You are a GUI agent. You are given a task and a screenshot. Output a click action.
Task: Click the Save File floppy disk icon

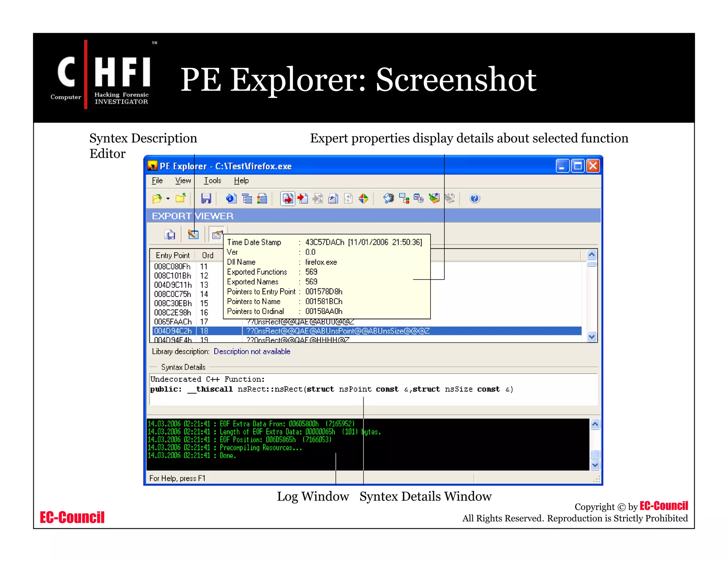206,199
